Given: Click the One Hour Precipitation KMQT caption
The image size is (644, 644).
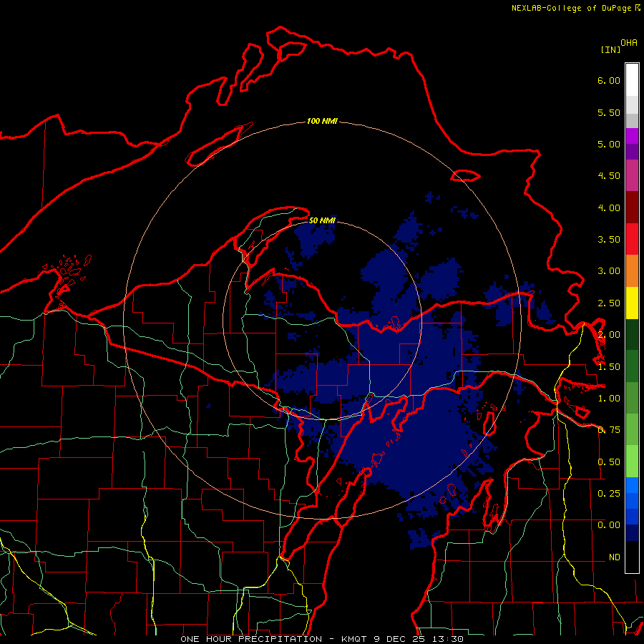Looking at the screenshot, I should coord(322,639).
